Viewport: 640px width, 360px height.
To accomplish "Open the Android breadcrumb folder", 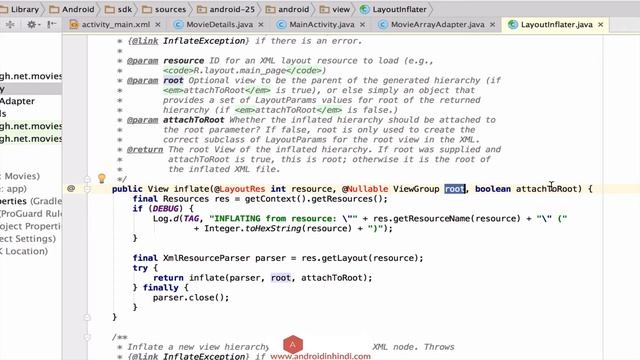I will (78, 9).
